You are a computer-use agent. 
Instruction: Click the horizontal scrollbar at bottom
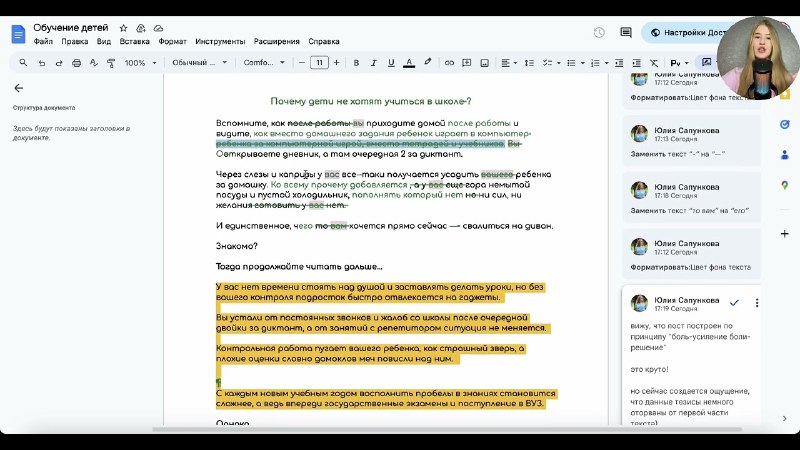(x=446, y=429)
